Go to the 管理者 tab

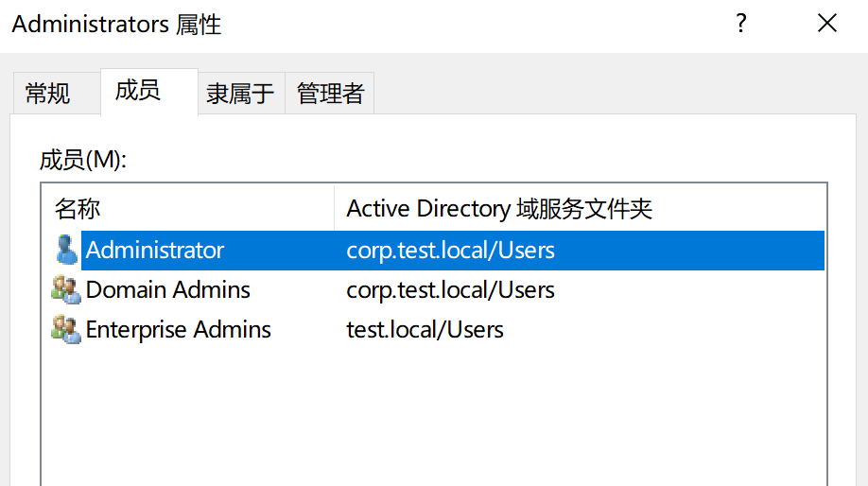pos(330,94)
